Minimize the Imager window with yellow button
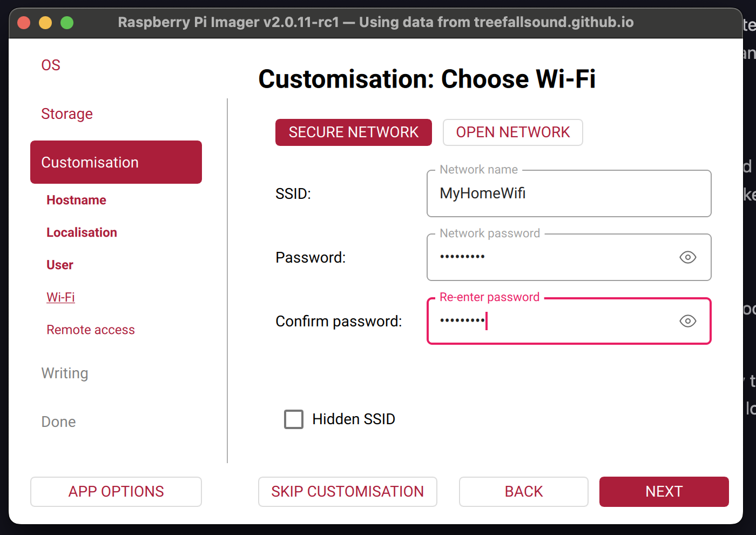 (x=45, y=23)
